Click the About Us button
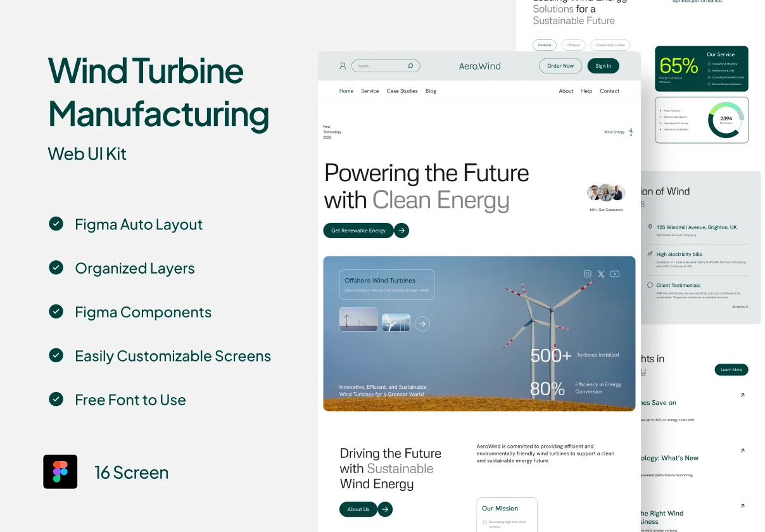 tap(358, 509)
